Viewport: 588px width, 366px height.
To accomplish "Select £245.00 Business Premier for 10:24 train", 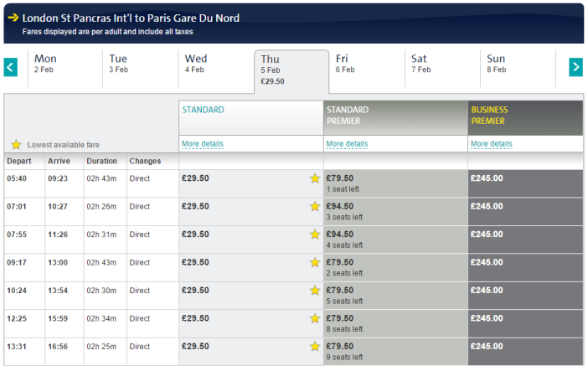I will tap(526, 296).
